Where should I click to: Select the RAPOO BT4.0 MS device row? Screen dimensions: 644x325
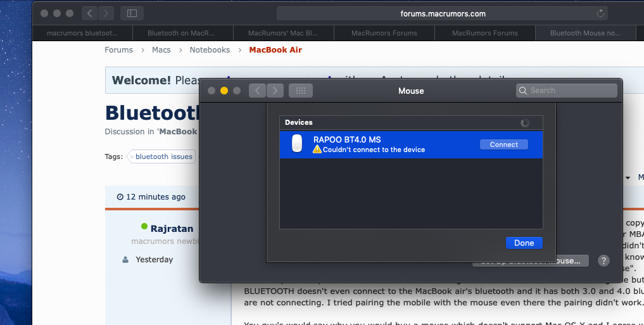(x=411, y=144)
